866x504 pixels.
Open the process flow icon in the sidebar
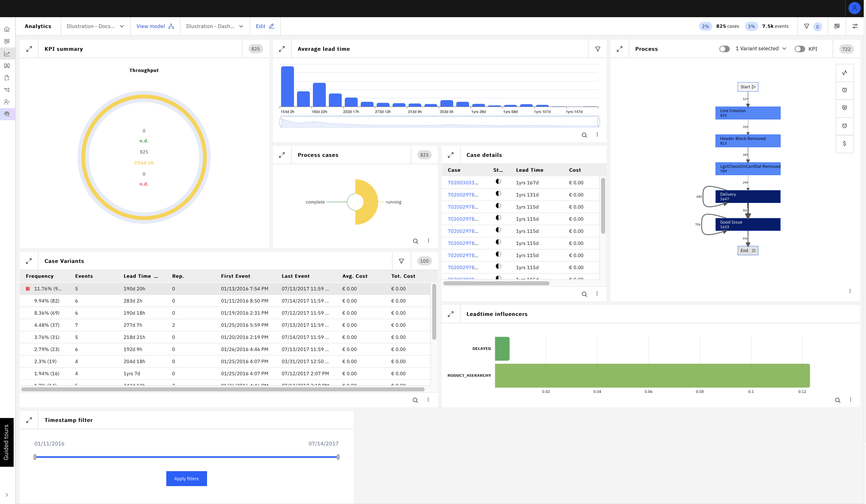(7, 90)
